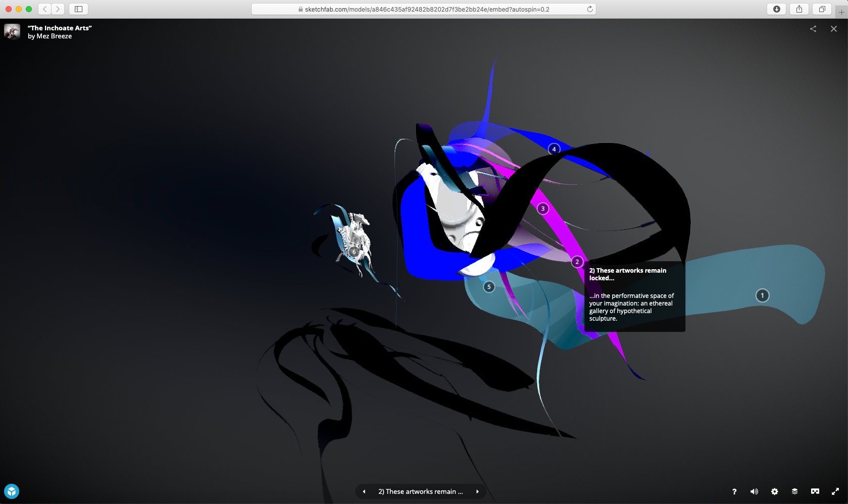Toggle sound with the speaker icon
848x504 pixels.
pyautogui.click(x=754, y=491)
